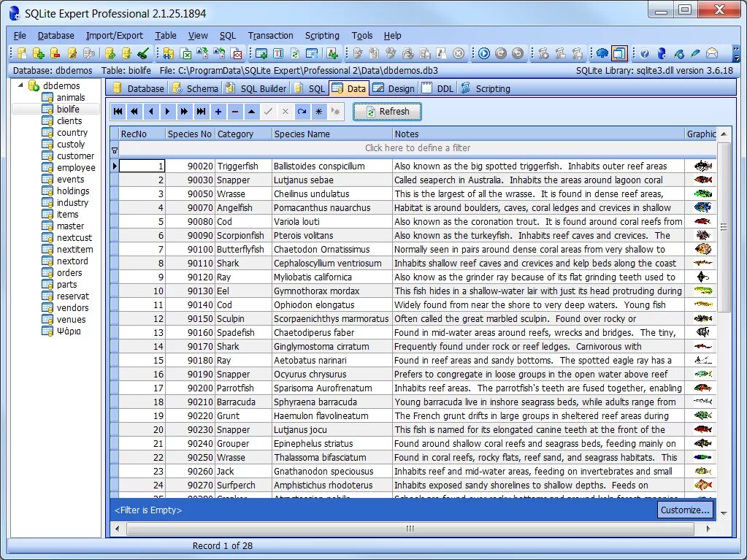Click the blue cloud toolbar icon

602,53
